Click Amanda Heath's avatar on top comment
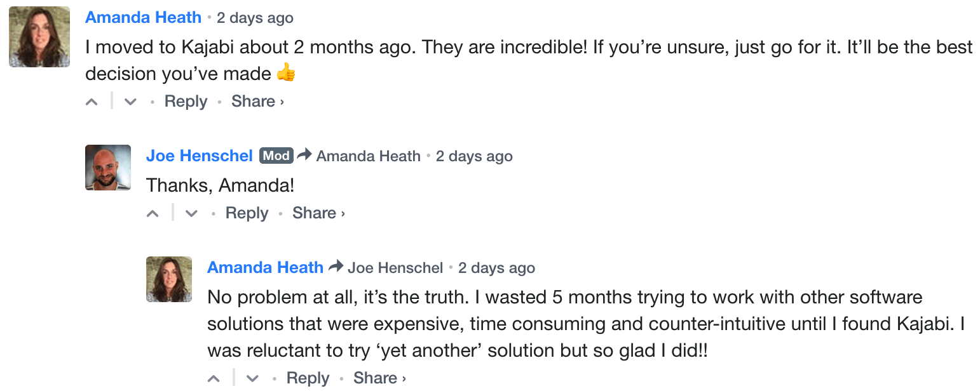This screenshot has height=391, width=980. click(39, 37)
